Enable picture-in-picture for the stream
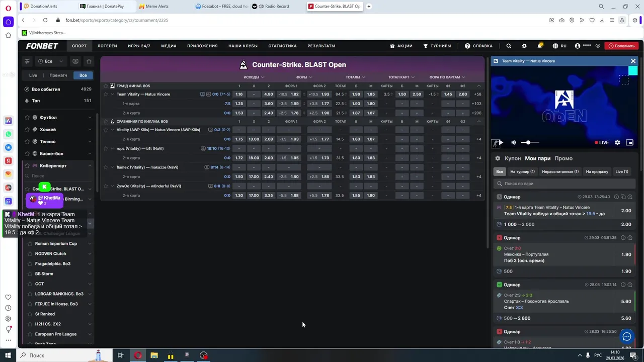Image resolution: width=644 pixels, height=362 pixels. pos(629,142)
